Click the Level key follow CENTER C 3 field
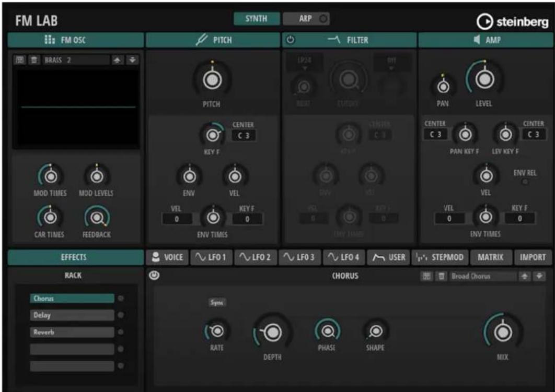Screen dimensions: 555x392 (534, 135)
